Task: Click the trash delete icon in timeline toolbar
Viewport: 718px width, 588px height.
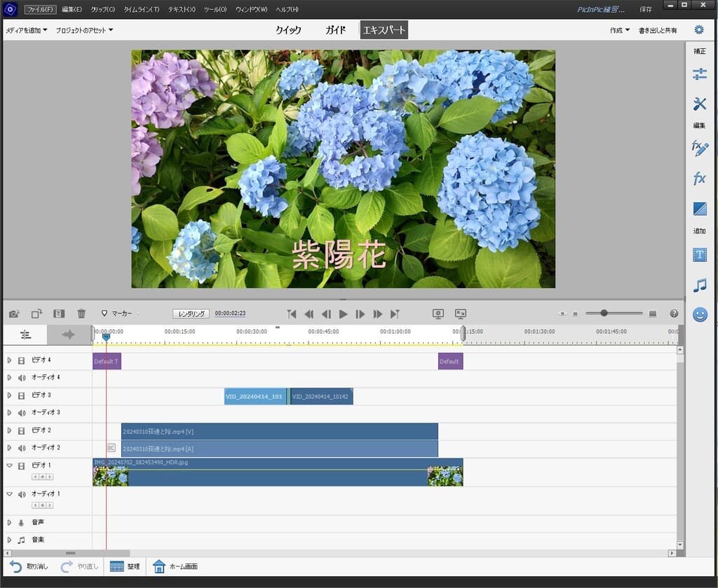Action: coord(81,314)
